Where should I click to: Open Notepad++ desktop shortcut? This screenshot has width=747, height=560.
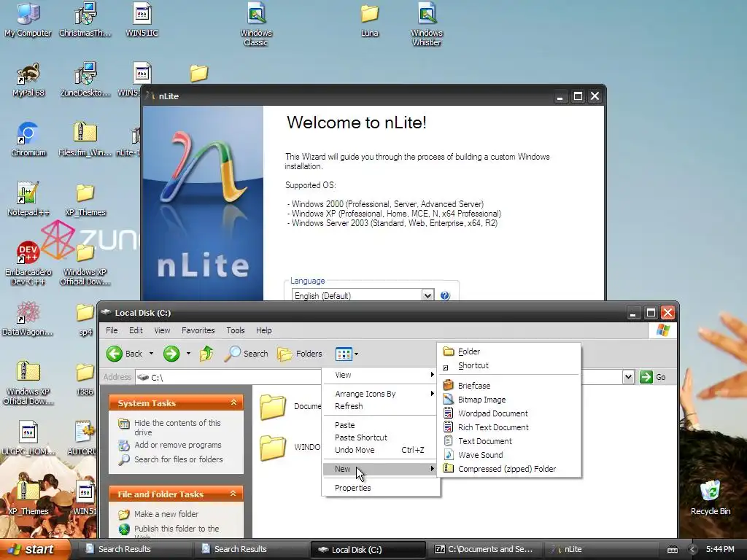coord(28,199)
